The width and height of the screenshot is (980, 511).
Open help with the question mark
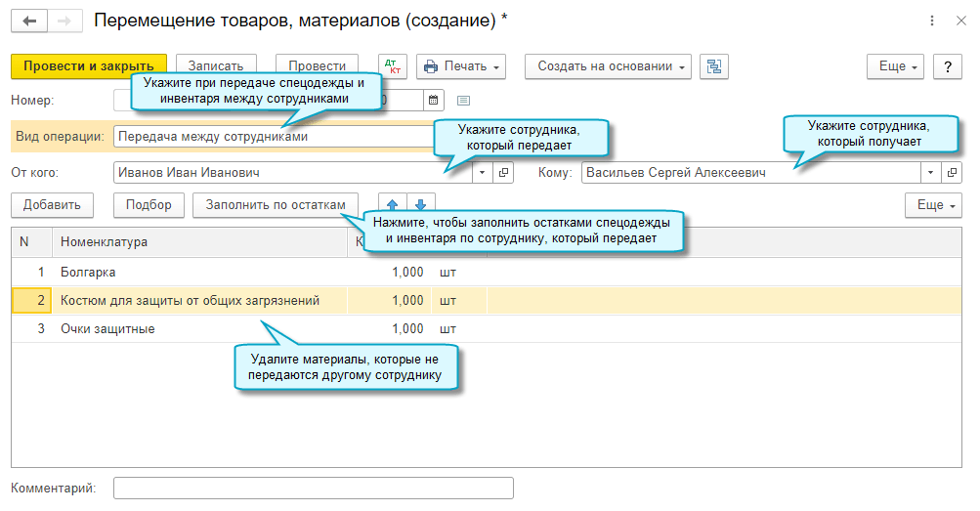click(x=947, y=66)
